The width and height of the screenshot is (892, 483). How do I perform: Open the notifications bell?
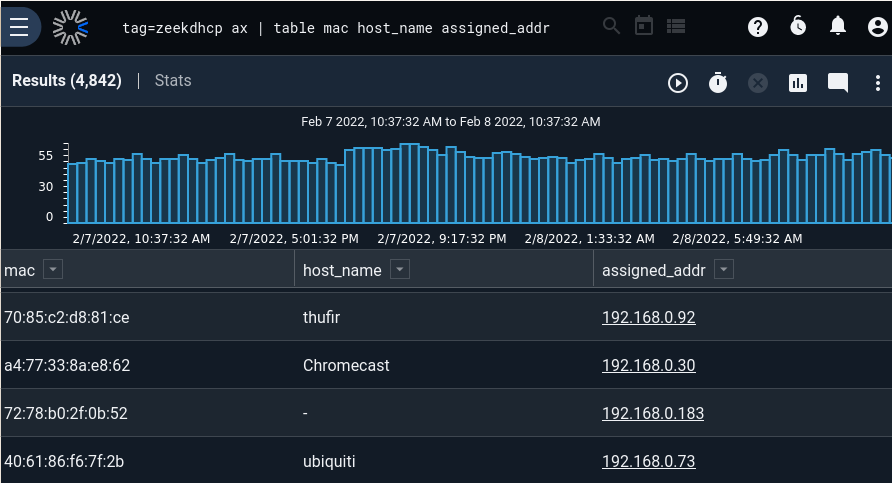coord(838,26)
